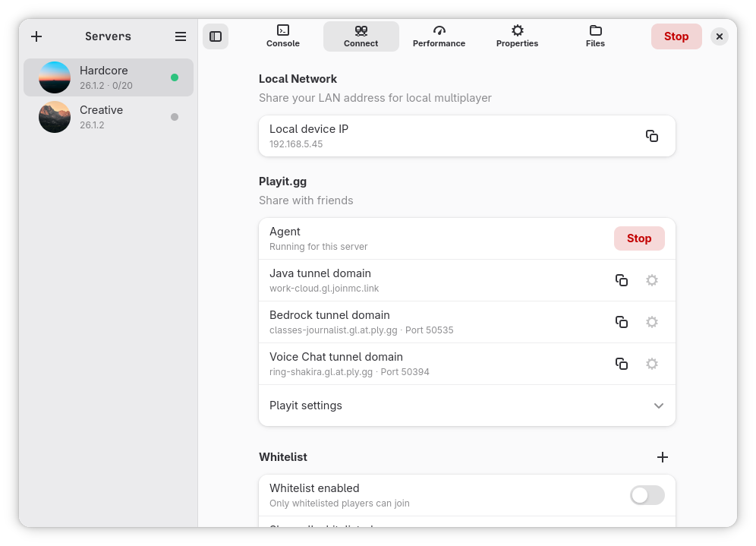Stop the Hardcore server

[676, 36]
